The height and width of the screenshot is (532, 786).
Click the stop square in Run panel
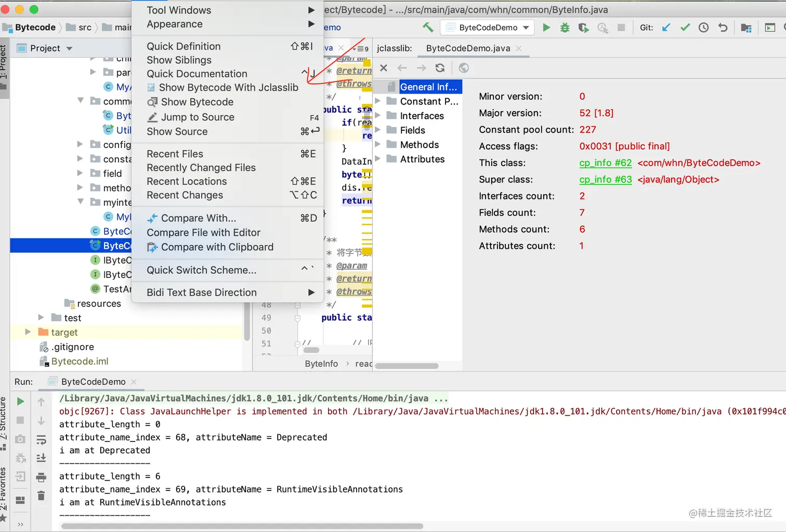click(20, 420)
